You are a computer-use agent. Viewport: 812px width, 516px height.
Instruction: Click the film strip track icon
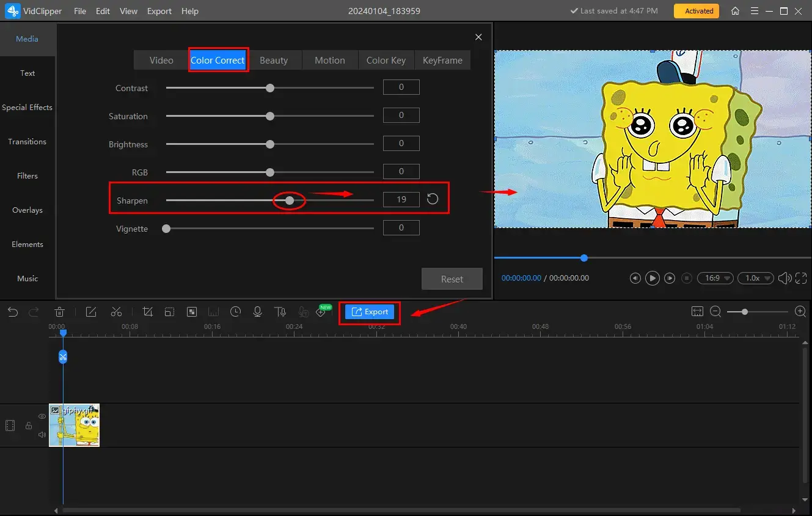(10, 426)
